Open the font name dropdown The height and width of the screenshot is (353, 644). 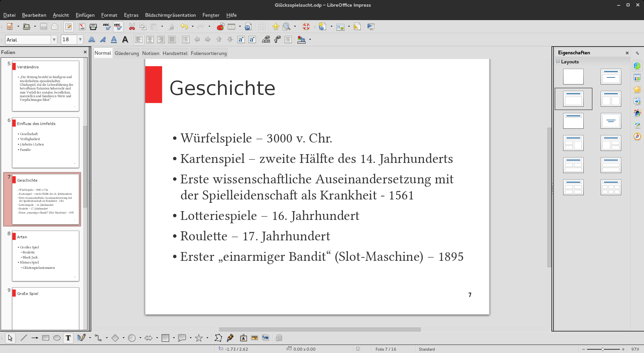point(54,40)
